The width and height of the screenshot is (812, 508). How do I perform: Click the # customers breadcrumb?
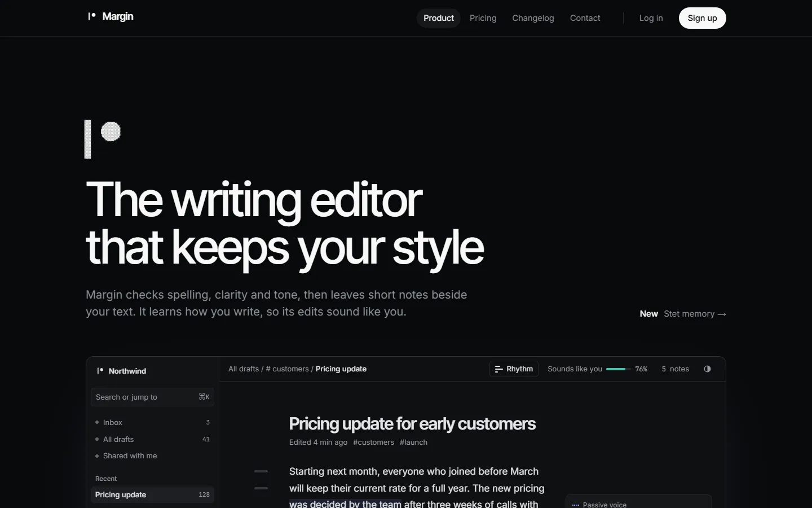pyautogui.click(x=287, y=369)
